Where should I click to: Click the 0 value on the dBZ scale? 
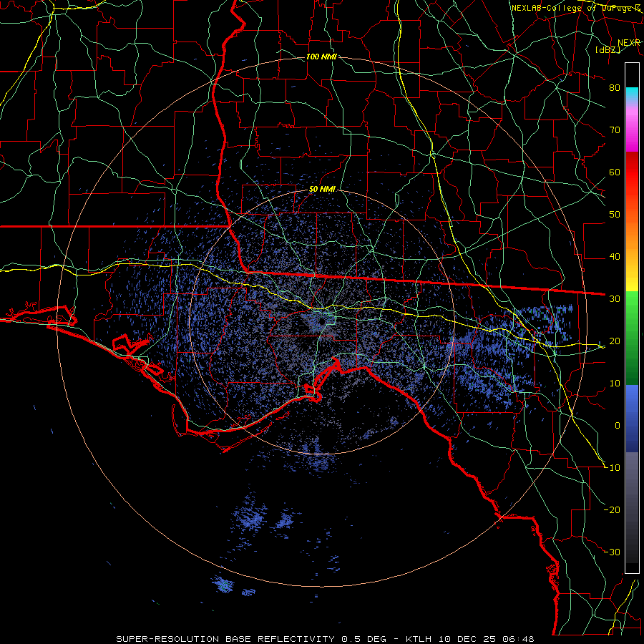coord(618,426)
